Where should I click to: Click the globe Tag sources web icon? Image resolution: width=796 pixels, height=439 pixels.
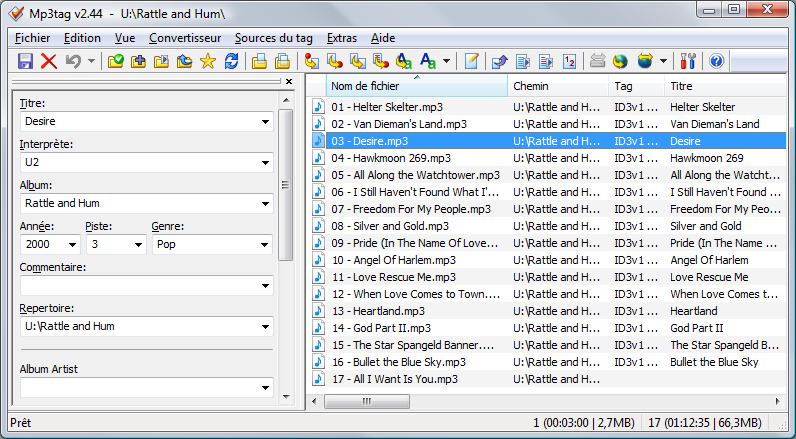(620, 61)
